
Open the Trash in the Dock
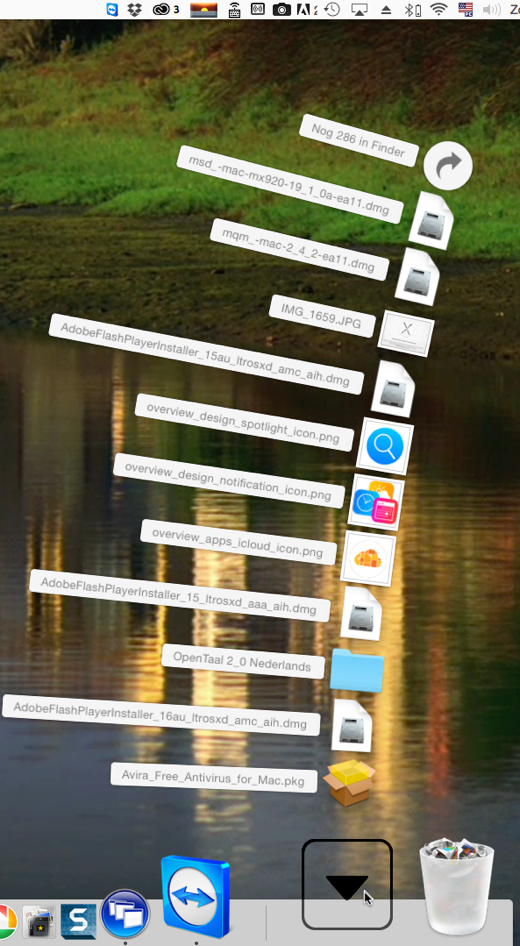coord(457,886)
